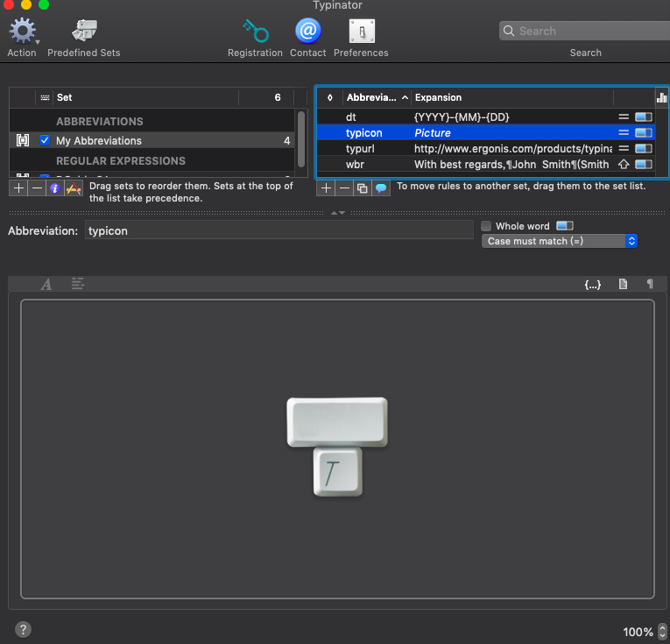
Task: Click the Picture expansion cell
Action: (x=433, y=133)
